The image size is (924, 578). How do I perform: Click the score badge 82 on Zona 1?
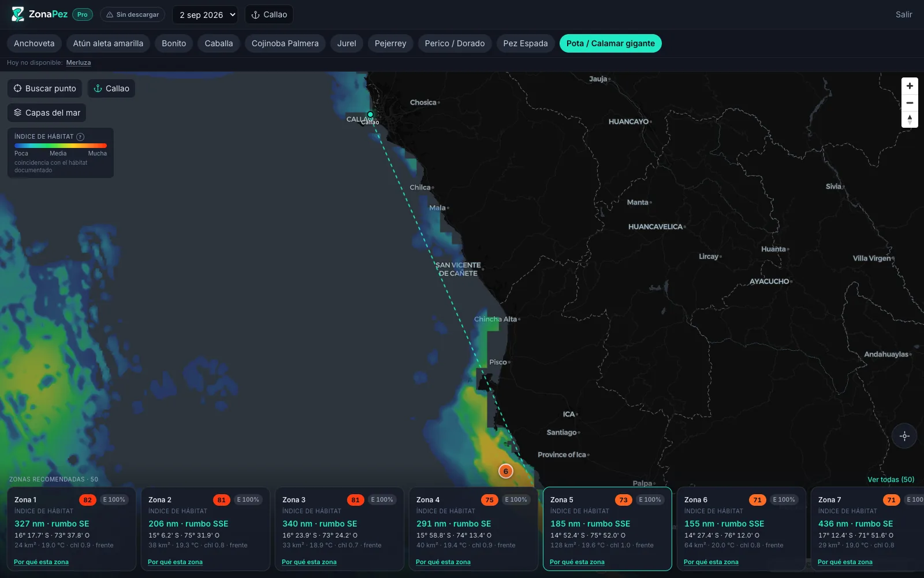(87, 499)
